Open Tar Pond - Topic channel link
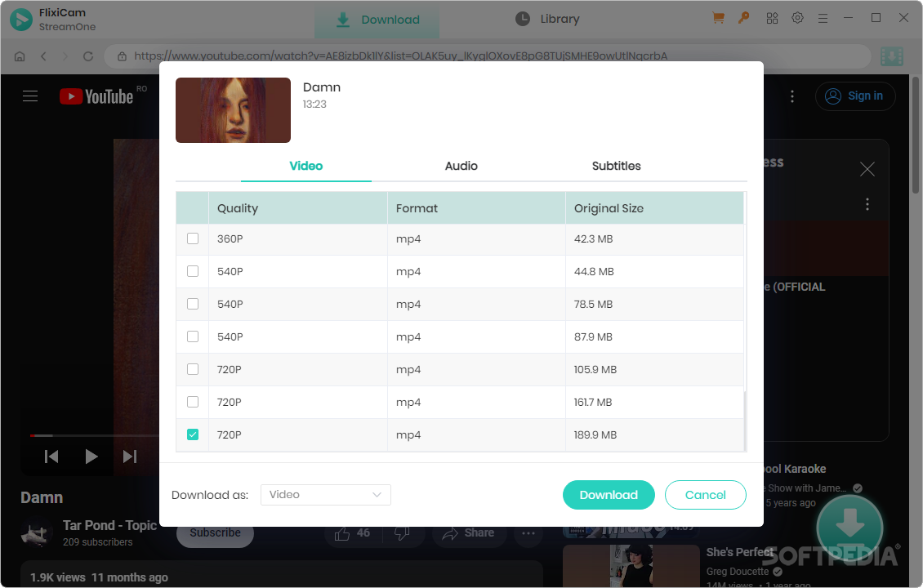This screenshot has width=923, height=588. (109, 525)
